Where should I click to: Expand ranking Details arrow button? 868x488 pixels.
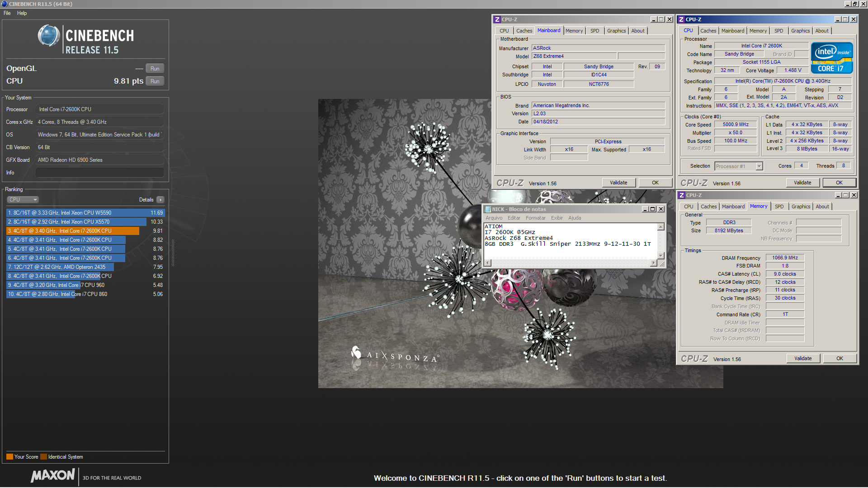160,200
